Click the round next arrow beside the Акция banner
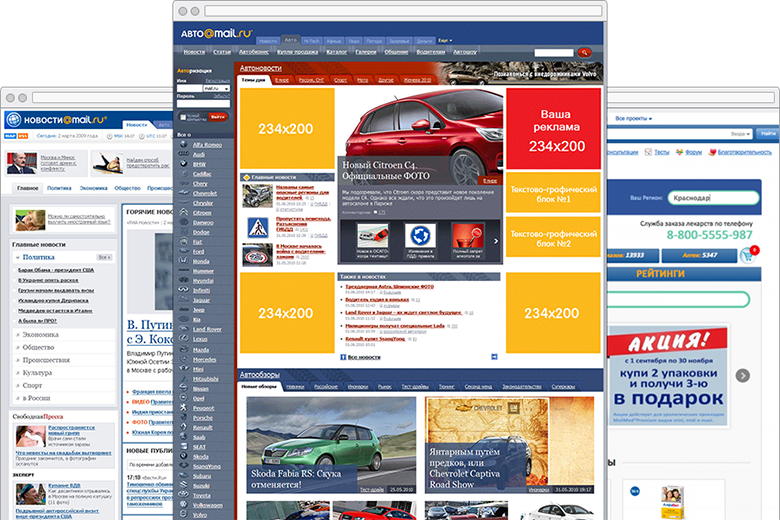The width and height of the screenshot is (780, 520). coord(743,376)
